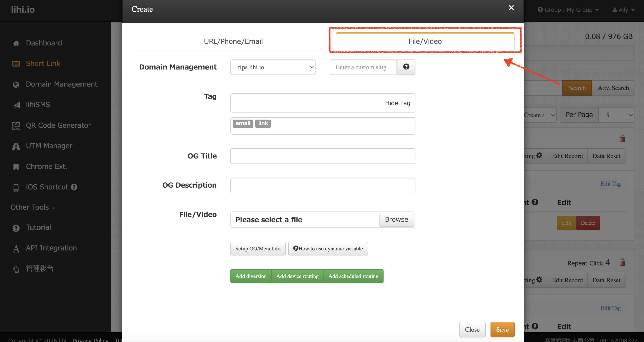The width and height of the screenshot is (644, 342).
Task: Click into the OG Title input field
Action: coord(323,156)
